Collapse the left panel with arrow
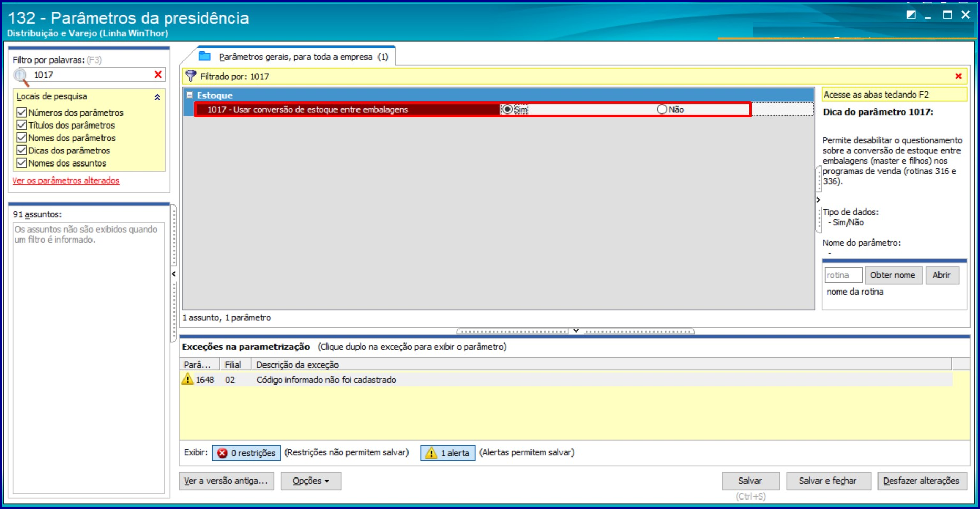The image size is (980, 509). (x=173, y=274)
